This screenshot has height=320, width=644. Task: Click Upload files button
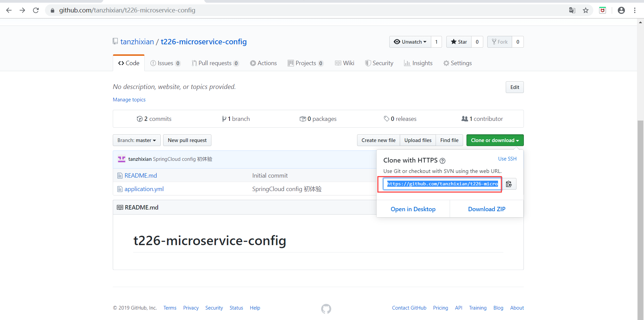418,140
